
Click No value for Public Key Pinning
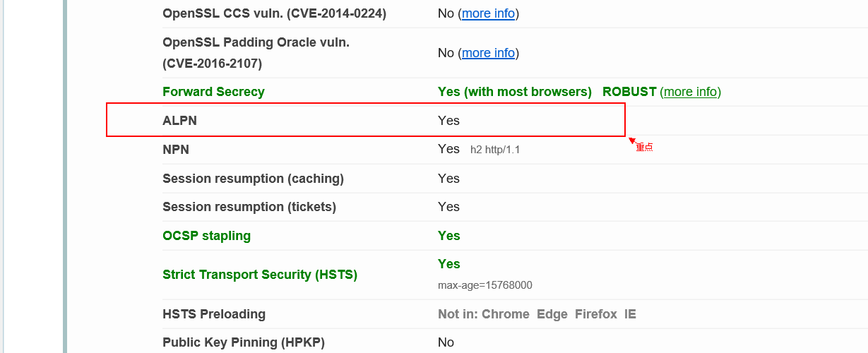pyautogui.click(x=446, y=342)
